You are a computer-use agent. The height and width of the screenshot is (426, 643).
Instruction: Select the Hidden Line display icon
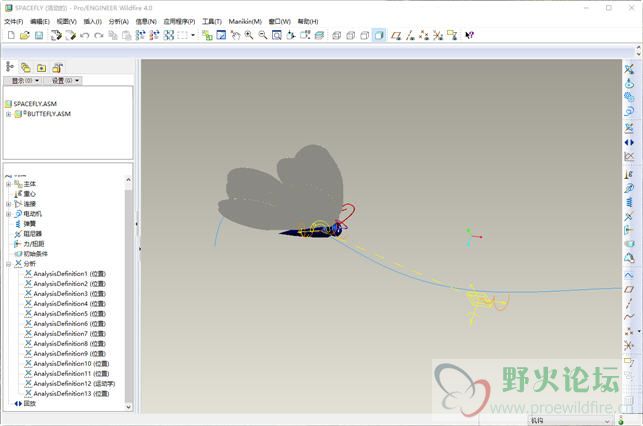click(x=351, y=35)
